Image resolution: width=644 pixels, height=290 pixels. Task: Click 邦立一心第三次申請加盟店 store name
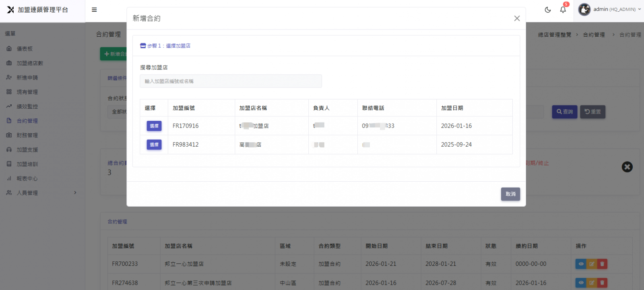tap(198, 283)
